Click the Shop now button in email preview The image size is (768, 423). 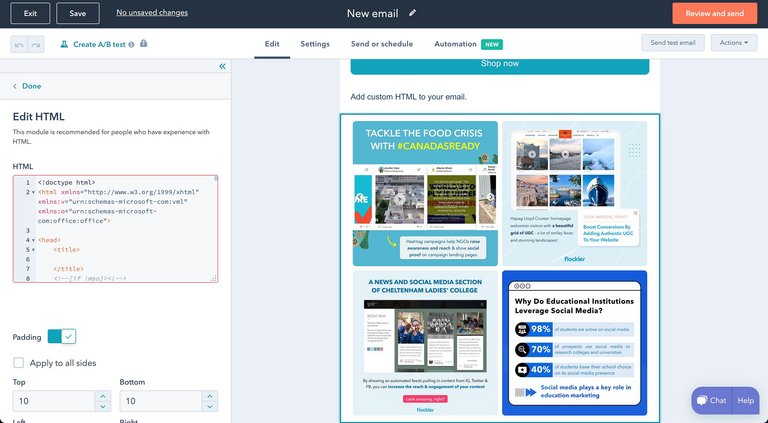coord(500,65)
